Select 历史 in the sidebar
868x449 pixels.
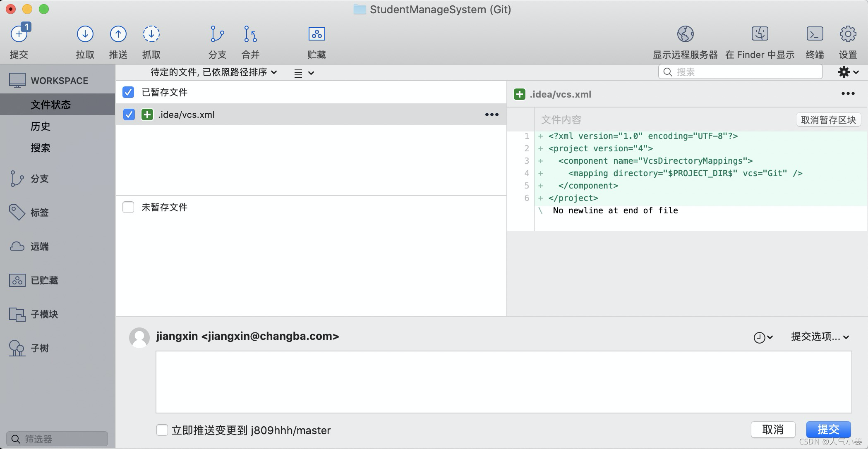(41, 126)
